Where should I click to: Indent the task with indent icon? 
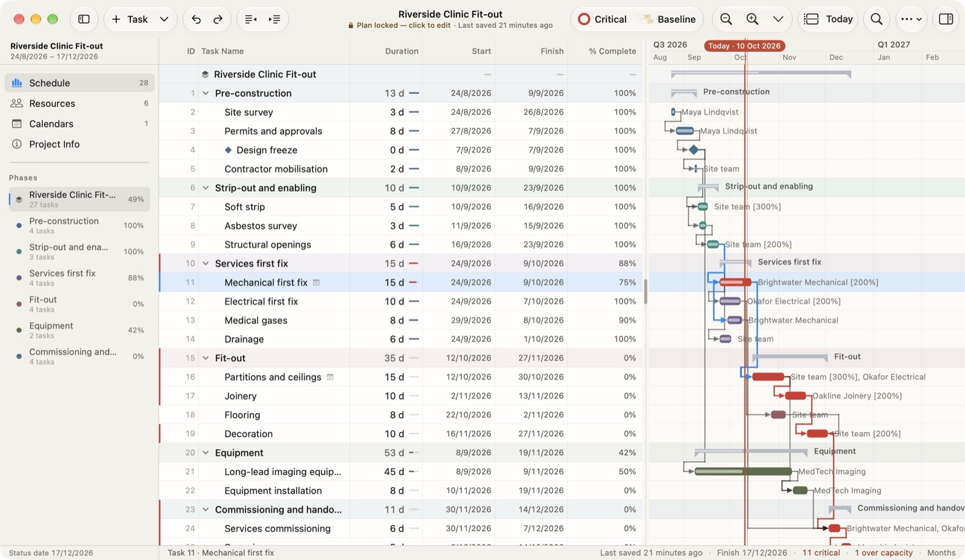pyautogui.click(x=274, y=19)
